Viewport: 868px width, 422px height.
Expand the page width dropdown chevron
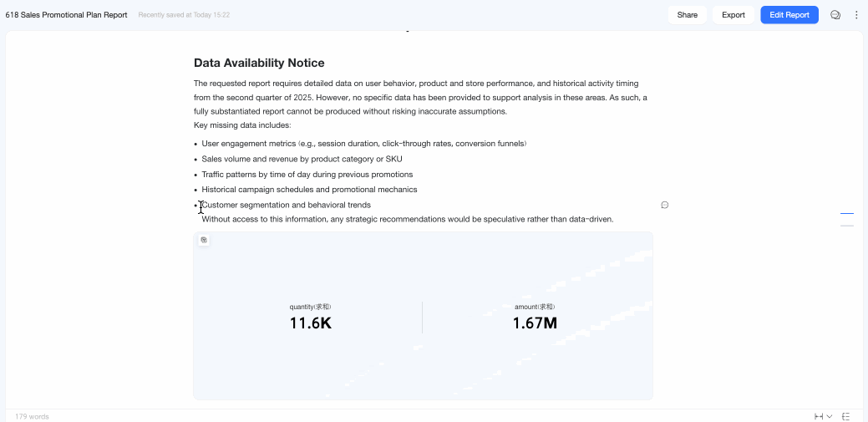point(830,416)
